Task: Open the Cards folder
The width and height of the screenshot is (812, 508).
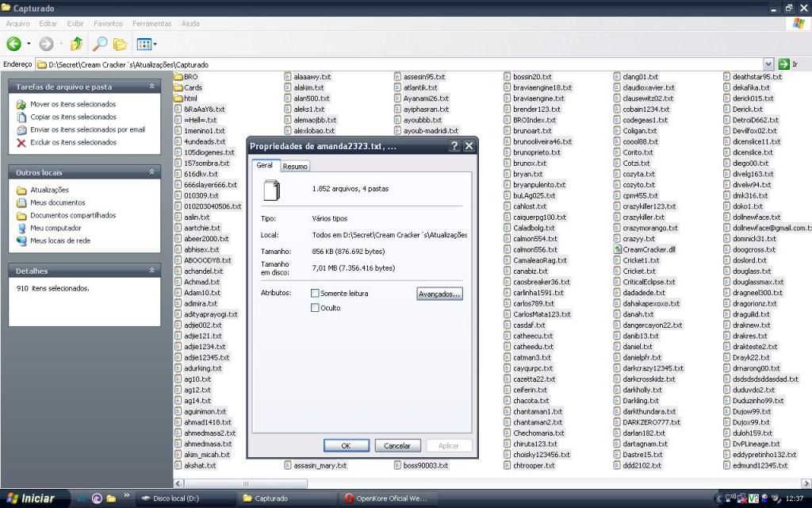Action: point(193,87)
